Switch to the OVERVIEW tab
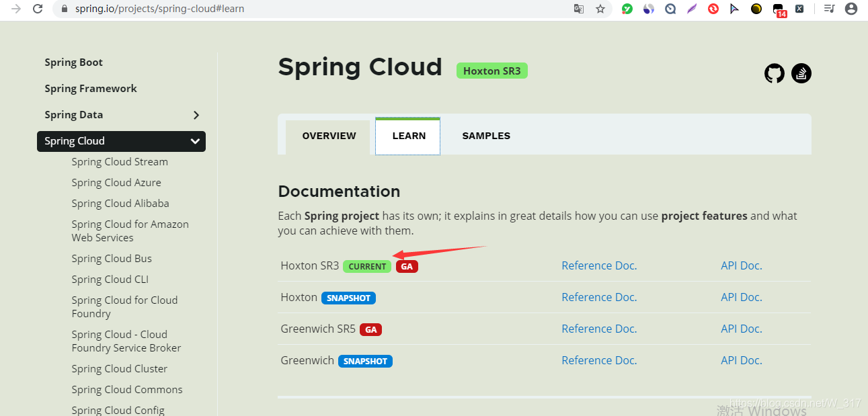Image resolution: width=868 pixels, height=416 pixels. (x=329, y=136)
